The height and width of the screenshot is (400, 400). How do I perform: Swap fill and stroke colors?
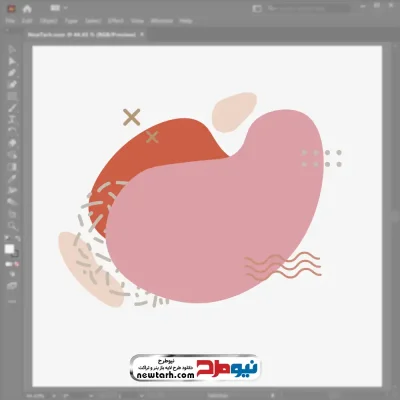[x=18, y=239]
